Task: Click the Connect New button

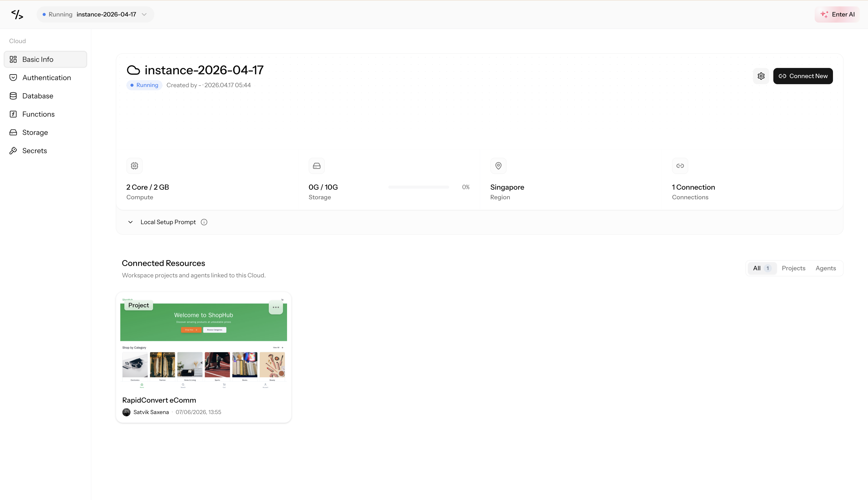Action: [803, 76]
